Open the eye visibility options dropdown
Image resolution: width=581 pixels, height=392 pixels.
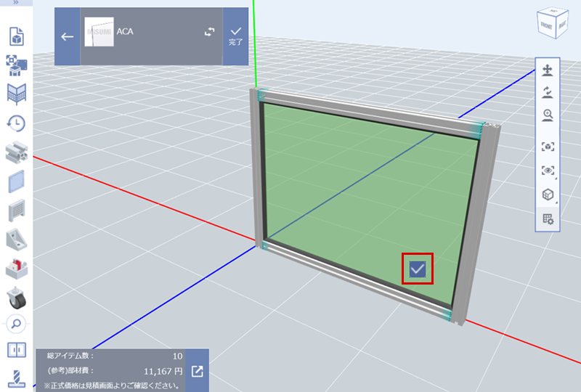(548, 171)
